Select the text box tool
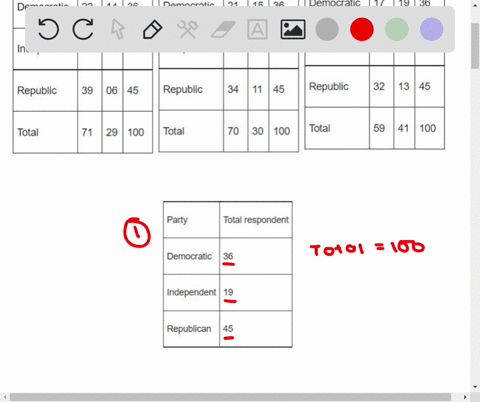 point(257,29)
